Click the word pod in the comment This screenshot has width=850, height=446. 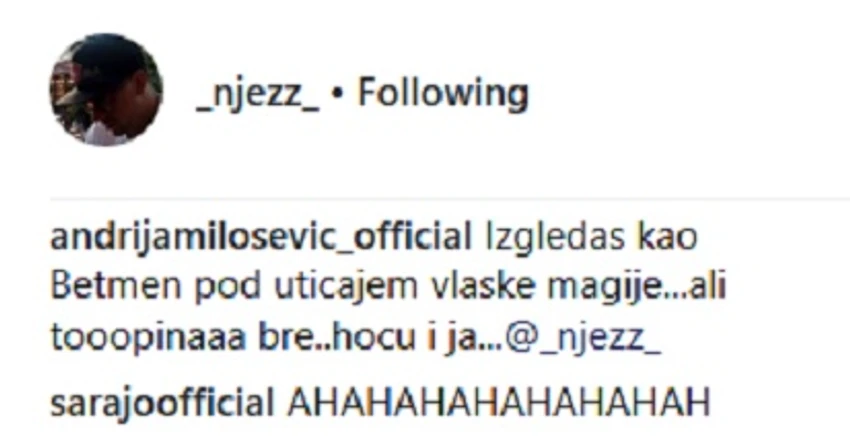coord(228,287)
